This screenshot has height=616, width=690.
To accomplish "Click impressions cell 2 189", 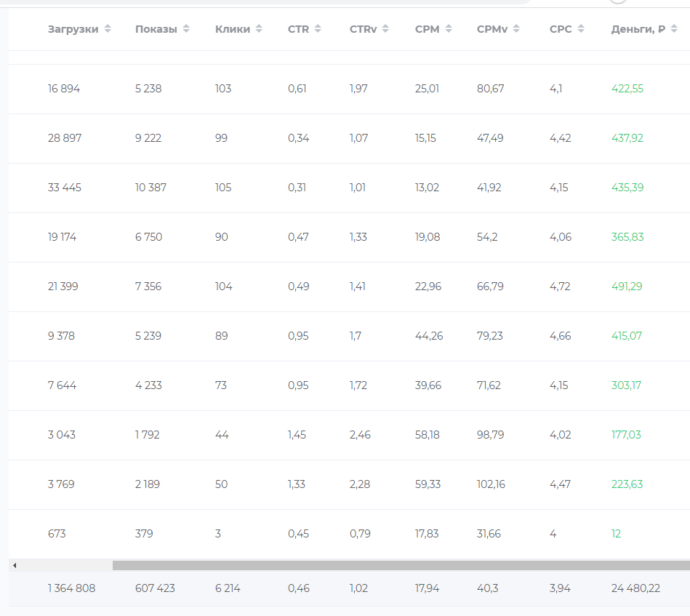I will pos(148,484).
